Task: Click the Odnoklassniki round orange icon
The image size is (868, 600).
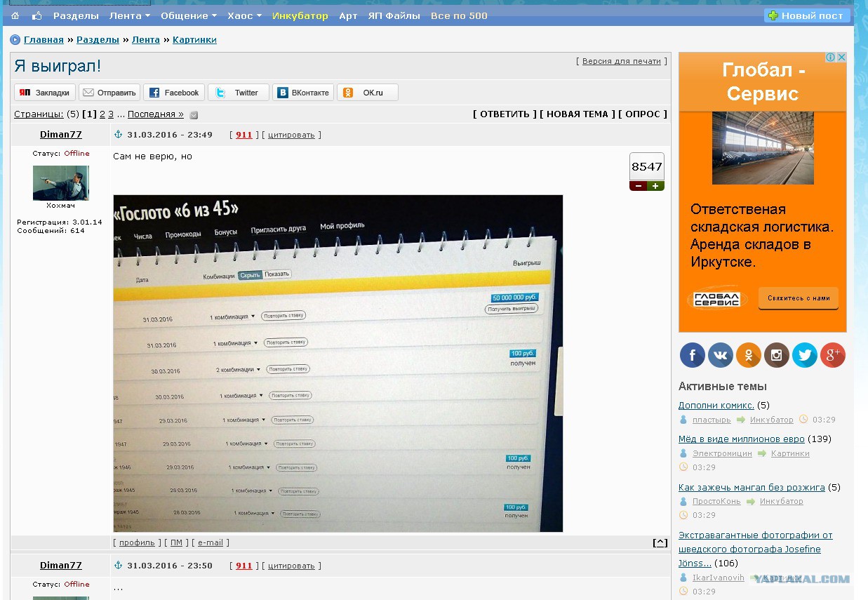Action: point(748,356)
